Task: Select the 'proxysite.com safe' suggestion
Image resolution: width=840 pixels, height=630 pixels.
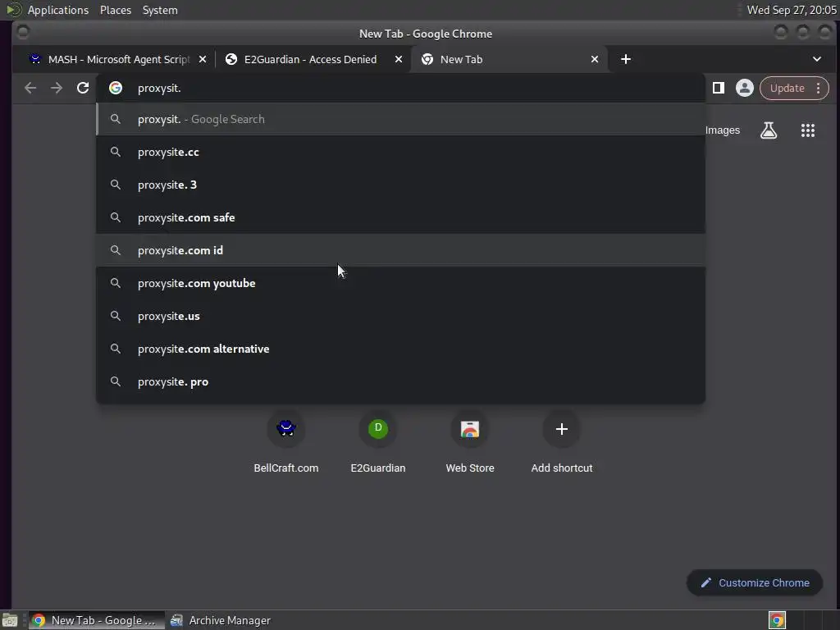Action: pyautogui.click(x=400, y=217)
